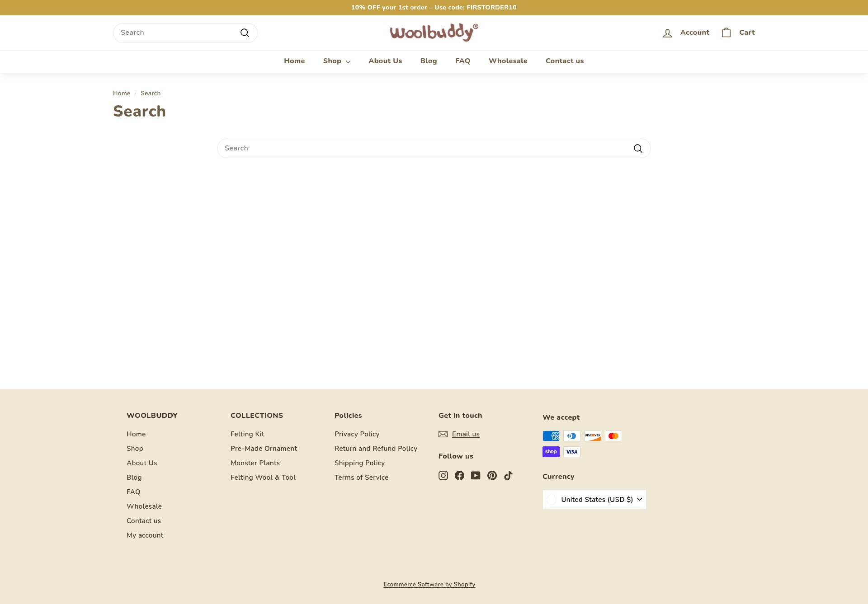This screenshot has height=604, width=868.
Task: Click the American Express payment icon
Action: (x=551, y=436)
